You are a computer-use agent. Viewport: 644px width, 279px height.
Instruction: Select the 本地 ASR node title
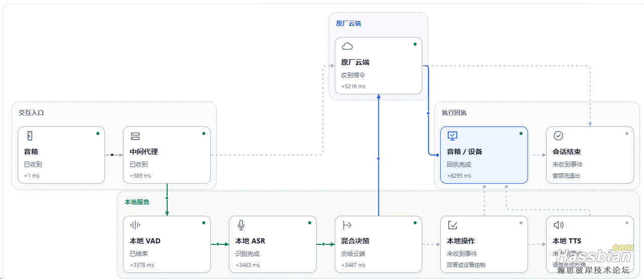(250, 241)
